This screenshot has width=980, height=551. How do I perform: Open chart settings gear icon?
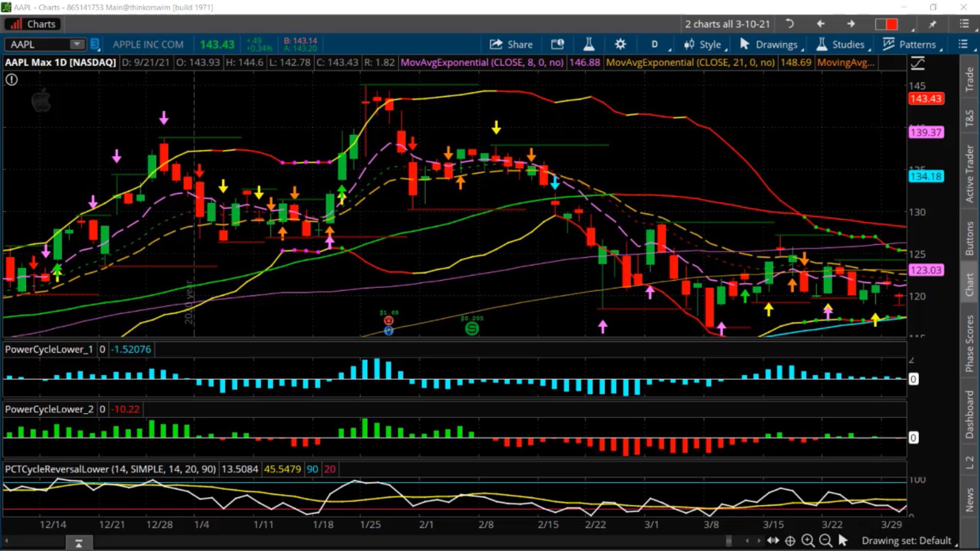620,44
